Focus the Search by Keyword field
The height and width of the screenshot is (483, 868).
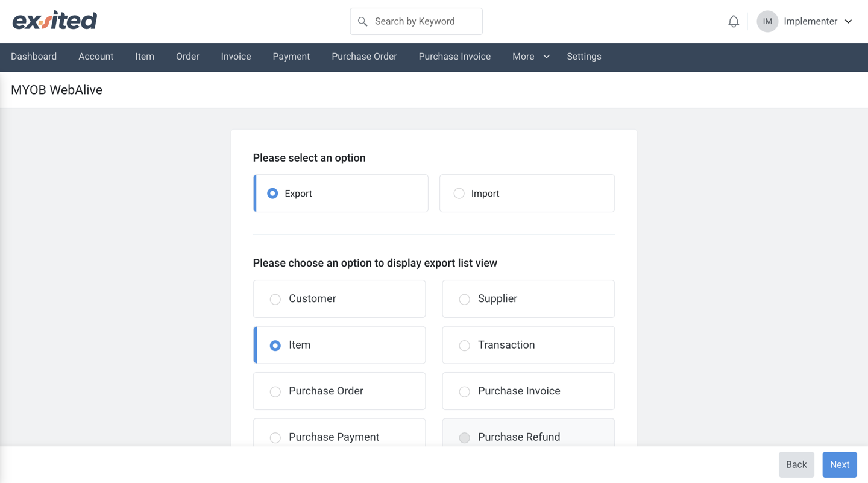(x=416, y=21)
